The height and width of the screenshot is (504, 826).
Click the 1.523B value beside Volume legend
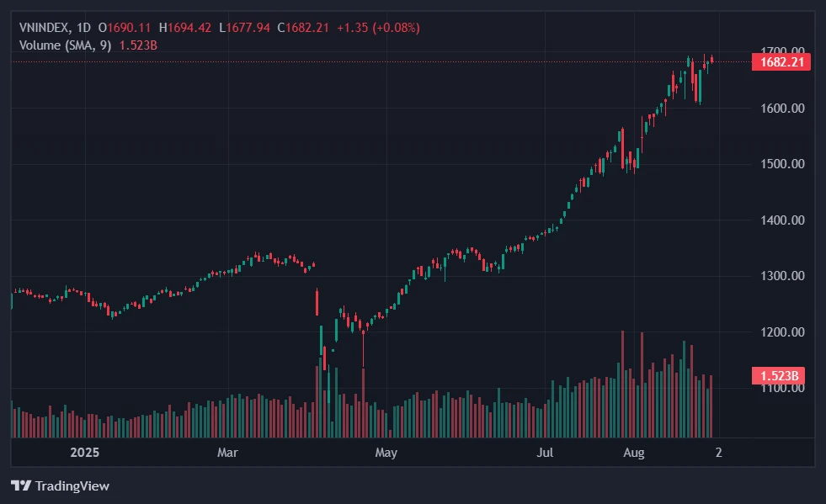[138, 45]
